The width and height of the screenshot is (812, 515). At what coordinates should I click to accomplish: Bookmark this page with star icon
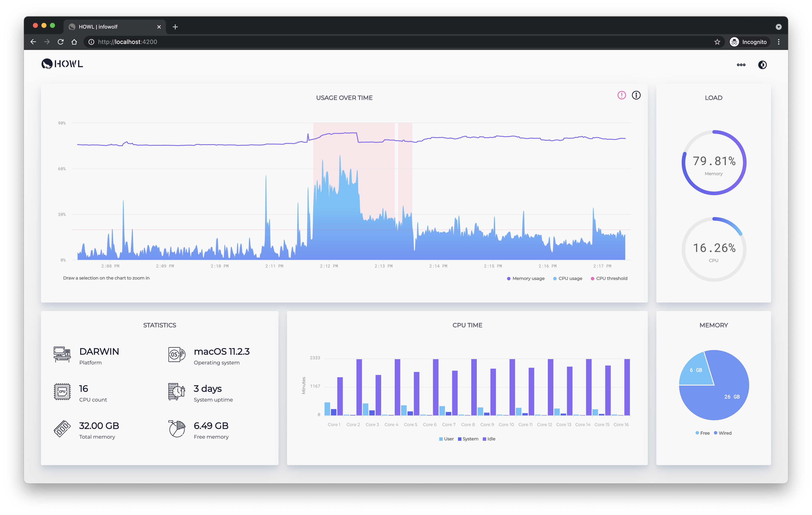pos(717,42)
